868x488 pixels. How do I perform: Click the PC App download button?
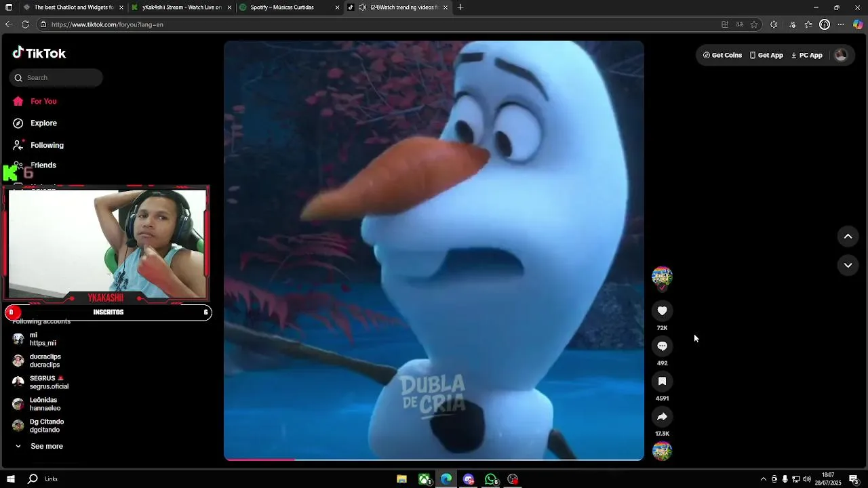[806, 56]
